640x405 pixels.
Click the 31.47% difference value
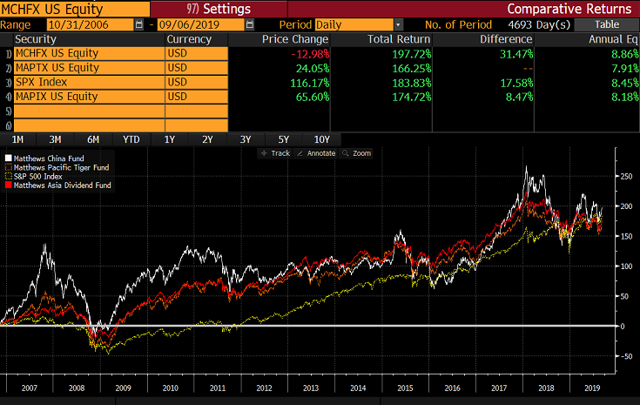(516, 54)
